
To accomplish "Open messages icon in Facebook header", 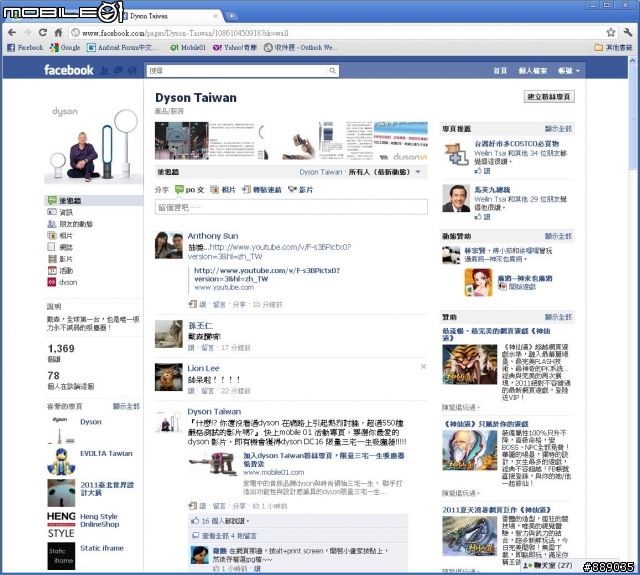I will [x=118, y=71].
